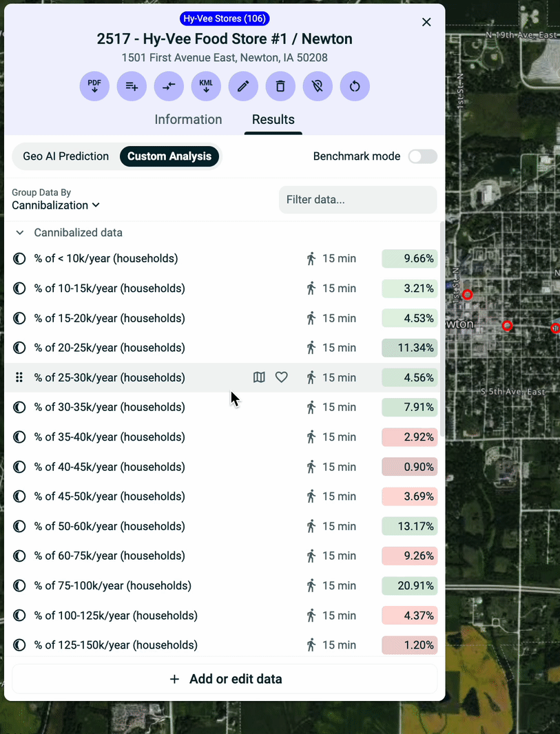This screenshot has width=560, height=734.
Task: Switch to the Results tab
Action: pos(273,119)
